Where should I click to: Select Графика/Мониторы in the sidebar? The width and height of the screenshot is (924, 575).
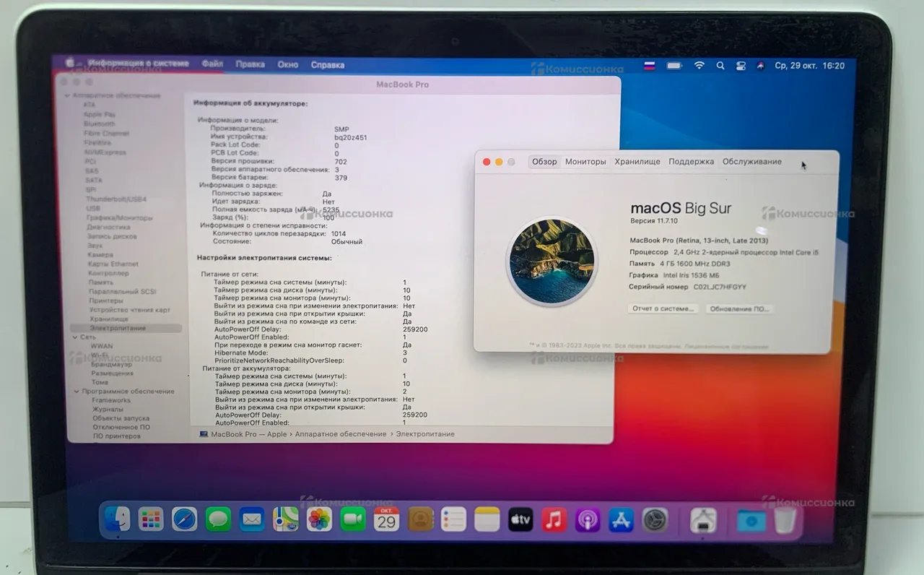(x=119, y=217)
